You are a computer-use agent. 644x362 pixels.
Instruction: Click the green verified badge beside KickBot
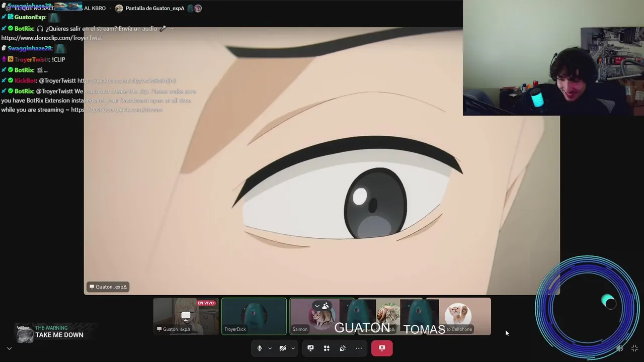click(x=11, y=80)
